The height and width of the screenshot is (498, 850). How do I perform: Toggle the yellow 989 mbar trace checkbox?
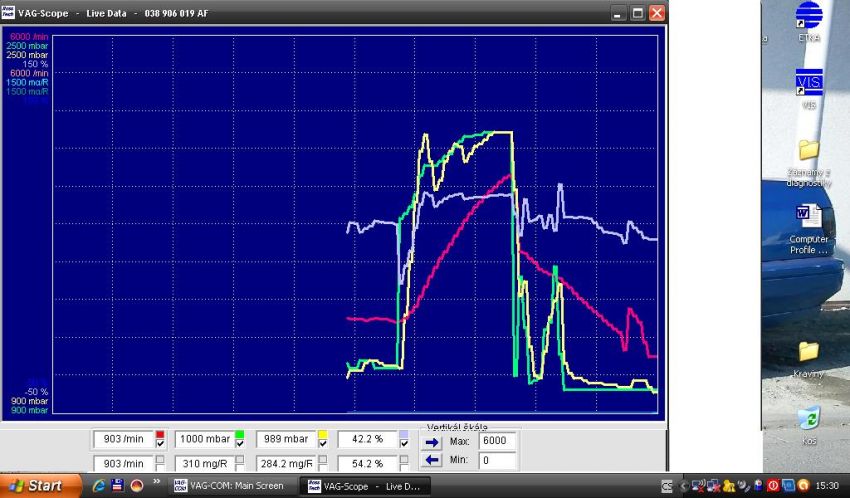(322, 444)
